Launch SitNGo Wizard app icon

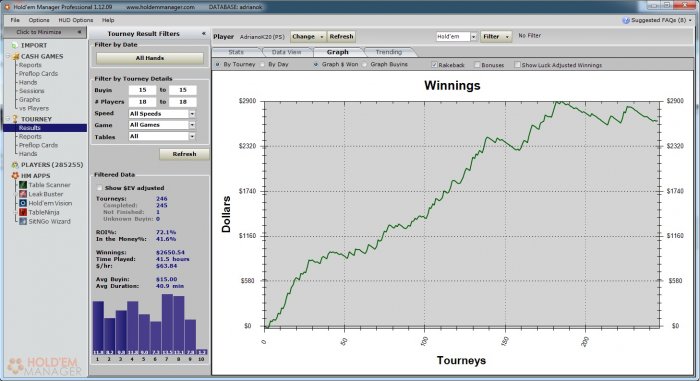(x=23, y=222)
